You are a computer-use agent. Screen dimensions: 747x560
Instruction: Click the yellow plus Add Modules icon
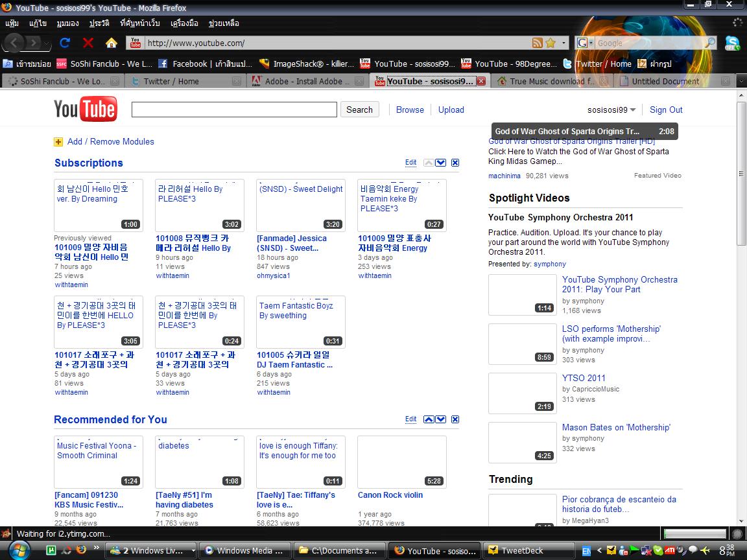tap(58, 142)
